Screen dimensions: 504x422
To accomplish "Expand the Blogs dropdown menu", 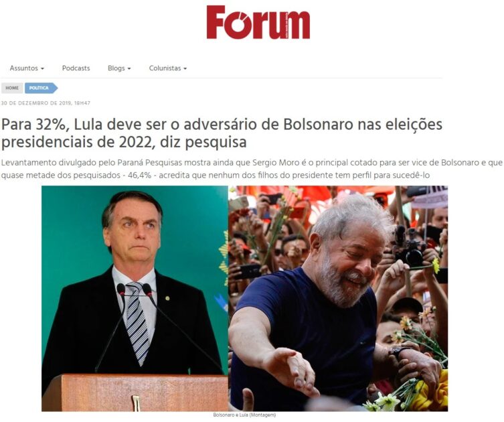I will pyautogui.click(x=119, y=68).
